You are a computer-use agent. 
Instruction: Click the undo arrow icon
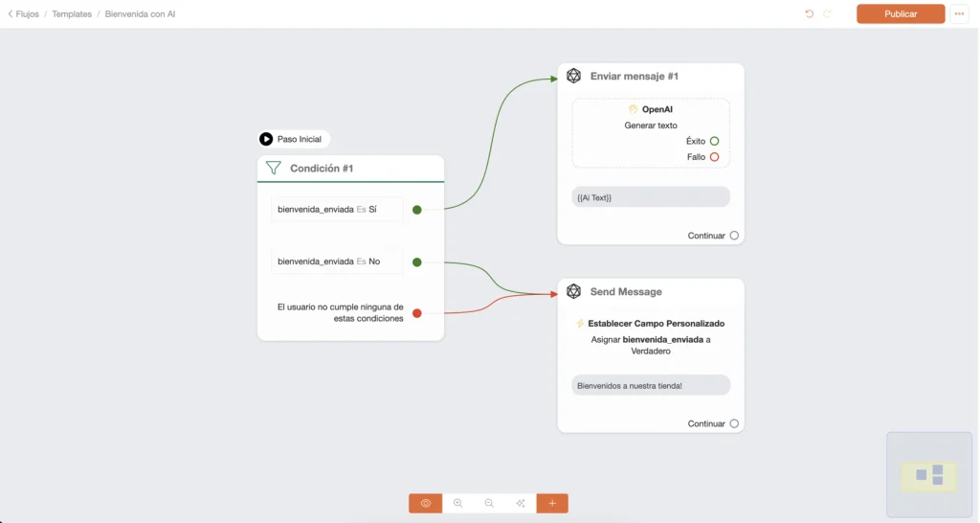coord(810,13)
